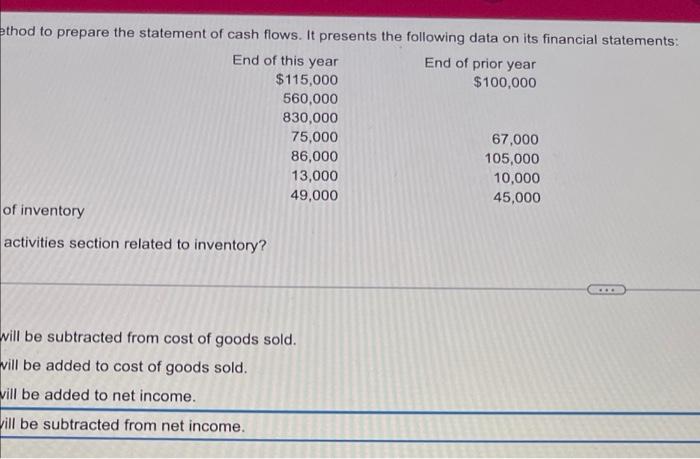The width and height of the screenshot is (700, 459).
Task: Select 'will be added to cost of goods sold'
Action: coord(124,367)
